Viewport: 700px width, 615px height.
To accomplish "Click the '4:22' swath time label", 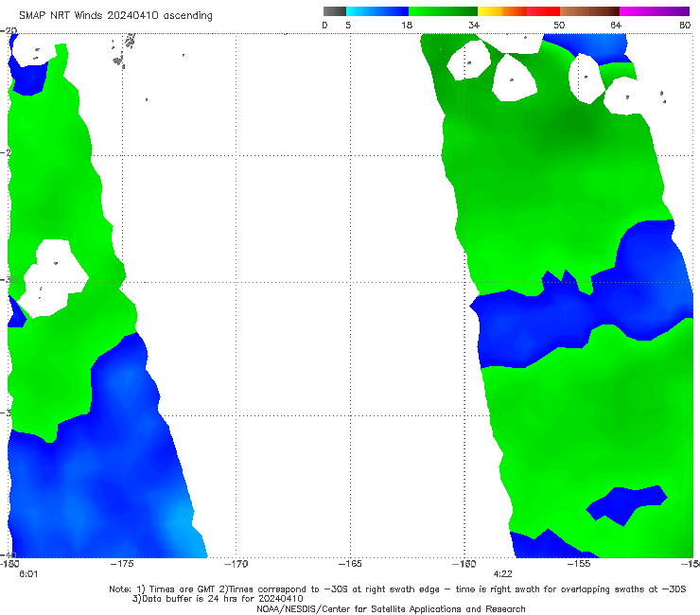I will click(x=502, y=574).
